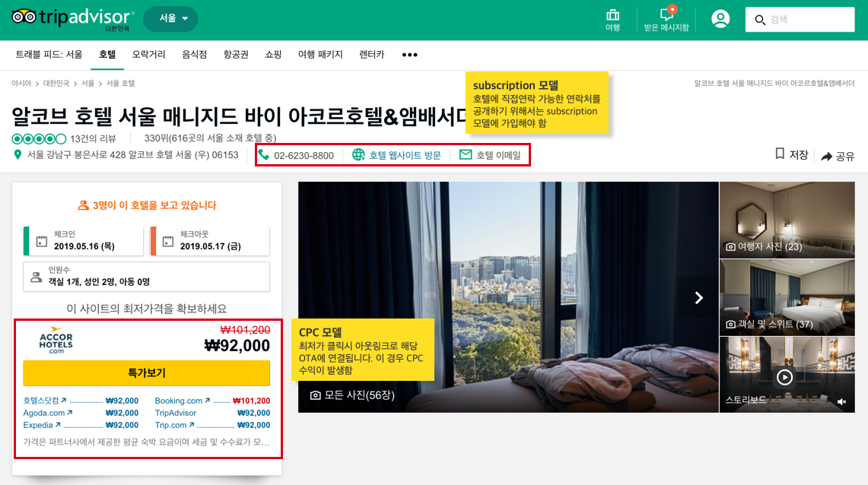Image resolution: width=868 pixels, height=485 pixels.
Task: Click the 가격은 파트너사에서 disclaimer text
Action: [146, 442]
